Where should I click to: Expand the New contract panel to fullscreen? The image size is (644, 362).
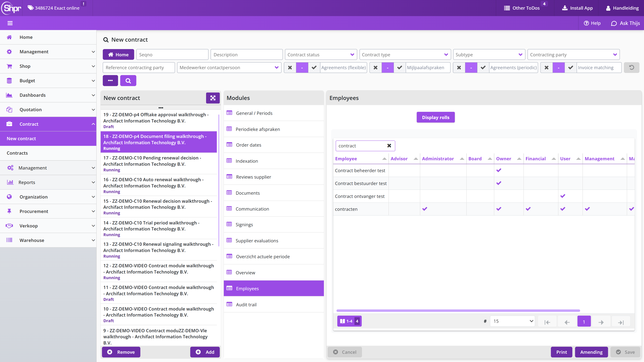coord(213,98)
